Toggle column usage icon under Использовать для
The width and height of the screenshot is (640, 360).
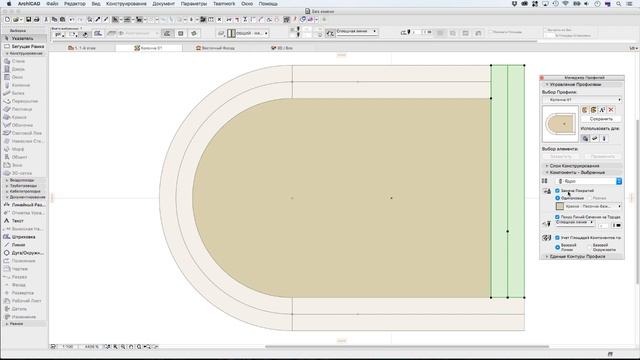tap(604, 139)
